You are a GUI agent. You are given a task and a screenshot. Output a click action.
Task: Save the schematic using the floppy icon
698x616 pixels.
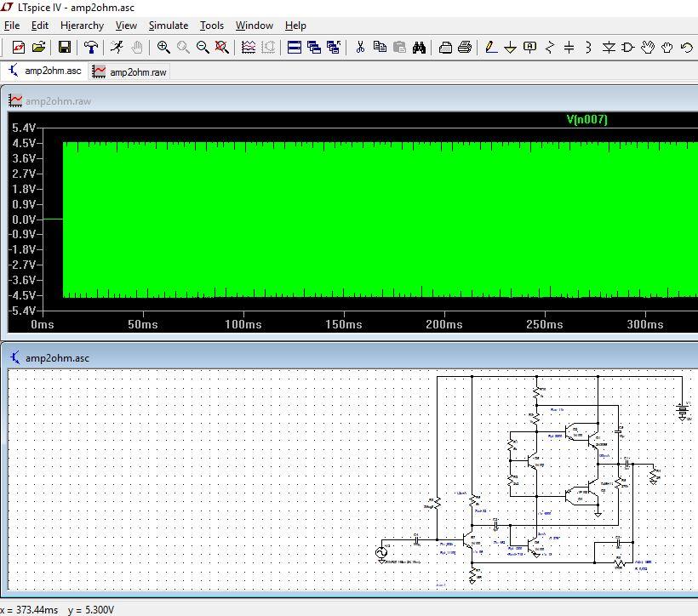[x=65, y=47]
